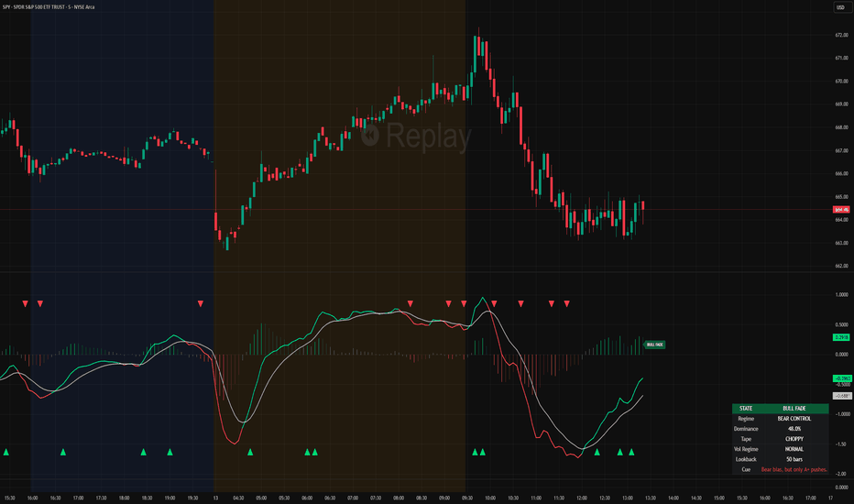Click the red 'Bear bias, but only A+ pushes.' cue
854x504 pixels.
pos(794,470)
